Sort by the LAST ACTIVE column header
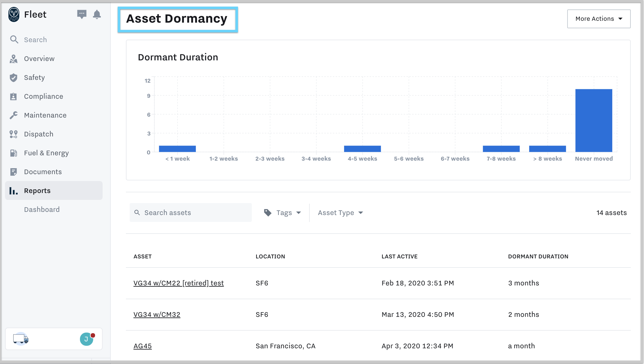Viewport: 644px width, 364px height. coord(399,256)
